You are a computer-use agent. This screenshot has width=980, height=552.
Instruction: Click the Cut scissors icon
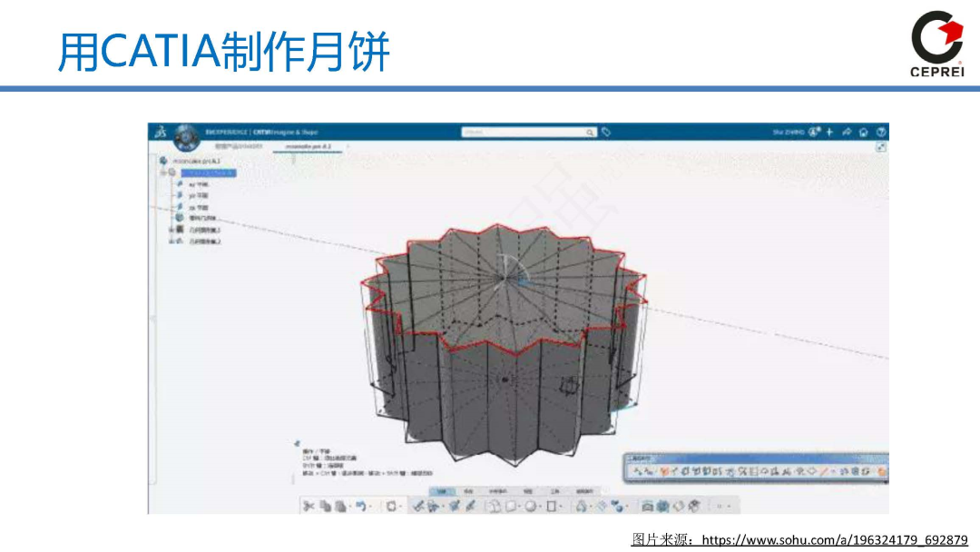tap(309, 507)
